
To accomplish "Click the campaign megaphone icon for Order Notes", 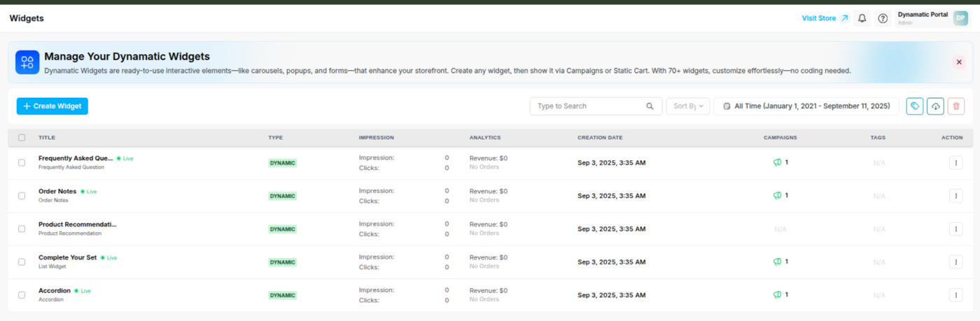I will [777, 196].
